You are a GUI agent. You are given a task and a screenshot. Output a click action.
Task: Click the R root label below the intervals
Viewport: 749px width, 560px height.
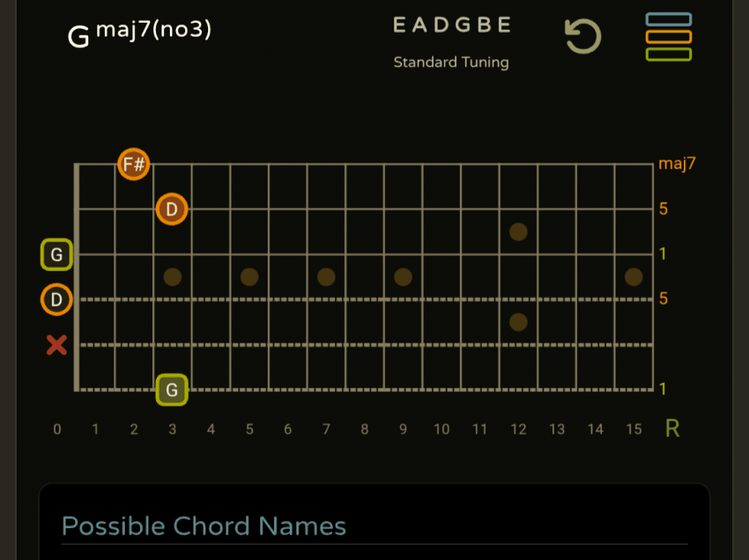point(672,429)
